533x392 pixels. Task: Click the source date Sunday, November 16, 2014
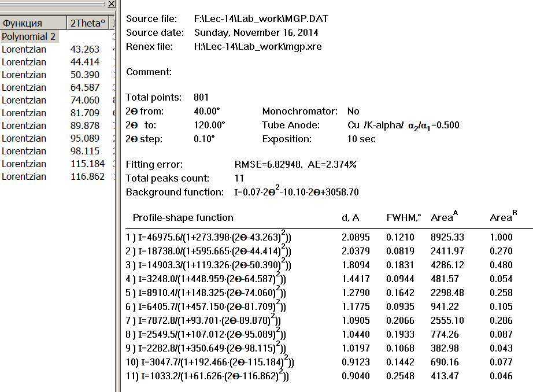click(x=256, y=32)
